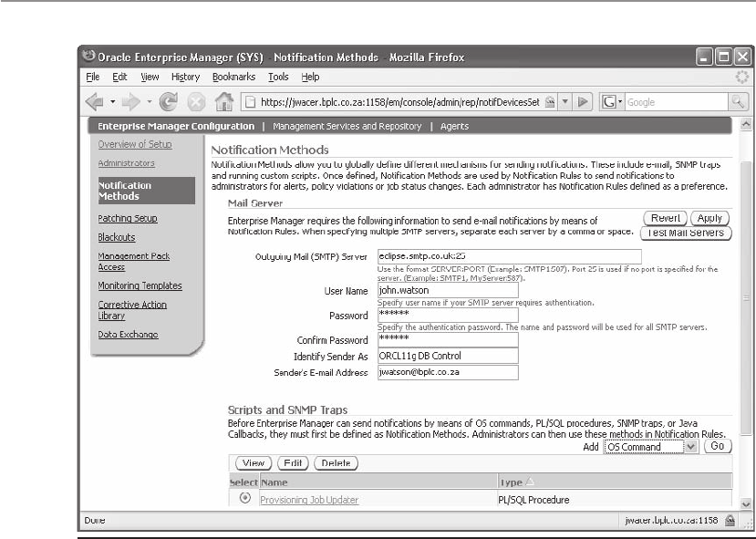756x539 pixels.
Task: Switch to the Agents tab
Action: click(454, 126)
